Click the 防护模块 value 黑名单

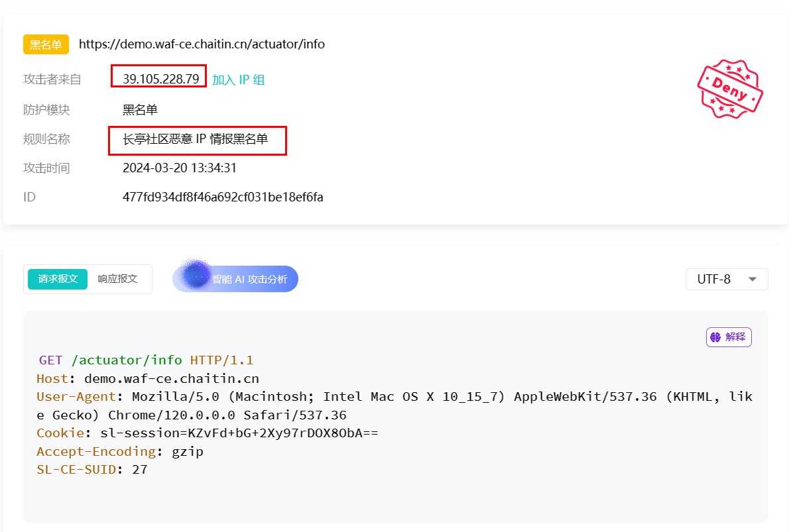pos(141,109)
